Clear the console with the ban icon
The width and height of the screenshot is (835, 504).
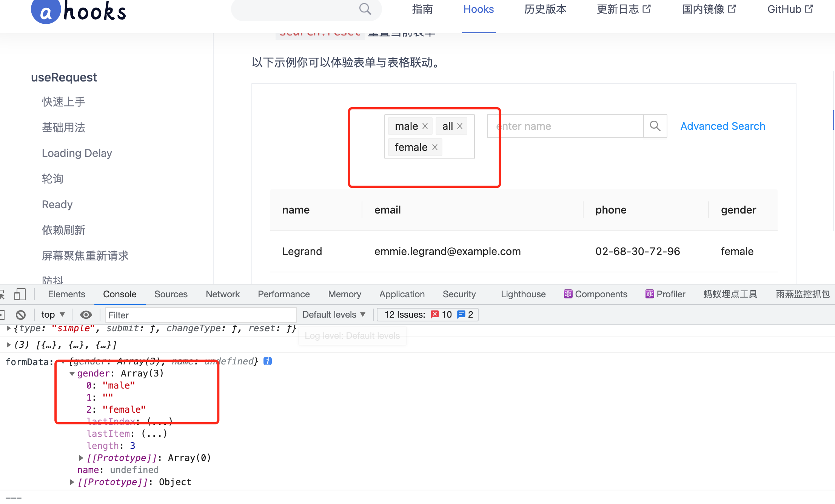[21, 315]
